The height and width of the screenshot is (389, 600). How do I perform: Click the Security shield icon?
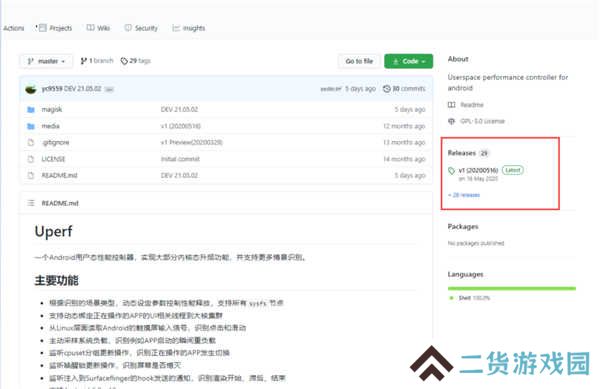[128, 28]
